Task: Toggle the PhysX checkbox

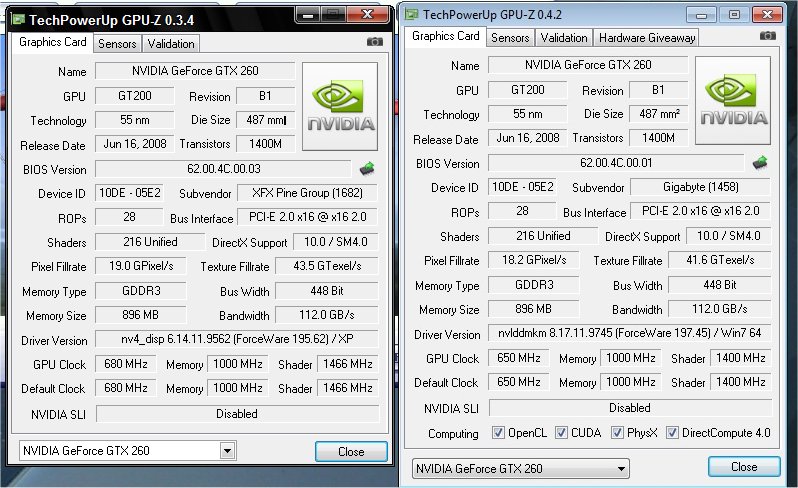Action: [x=617, y=433]
